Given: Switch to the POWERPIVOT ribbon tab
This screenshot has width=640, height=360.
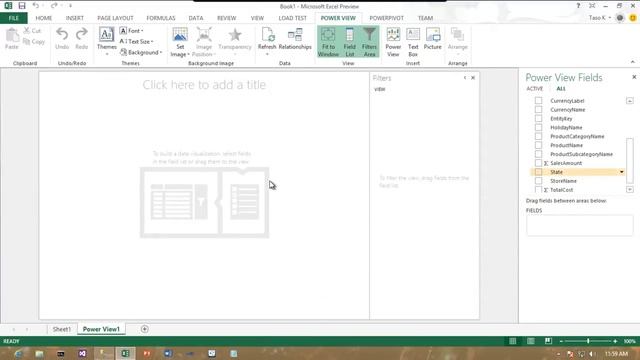Looking at the screenshot, I should point(387,18).
